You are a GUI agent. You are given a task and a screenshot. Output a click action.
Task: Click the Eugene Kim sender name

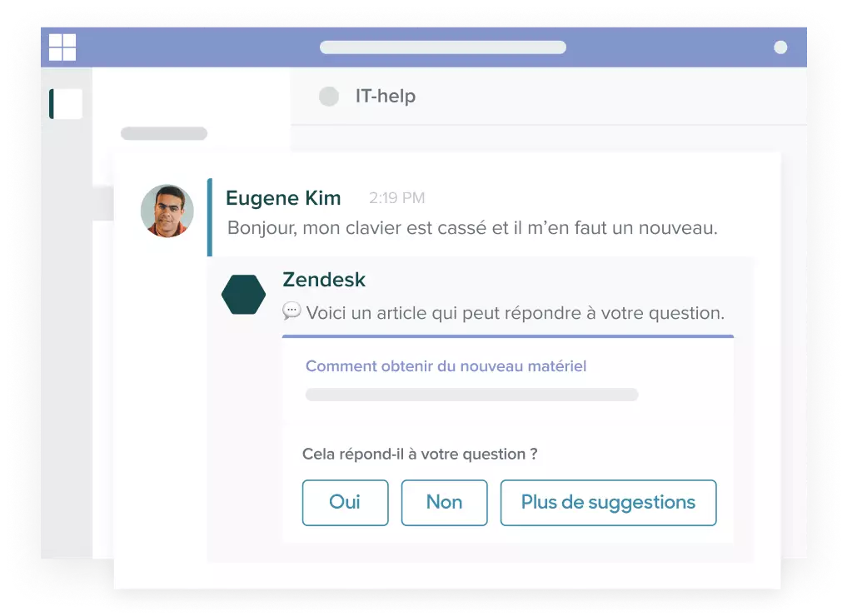(x=283, y=198)
